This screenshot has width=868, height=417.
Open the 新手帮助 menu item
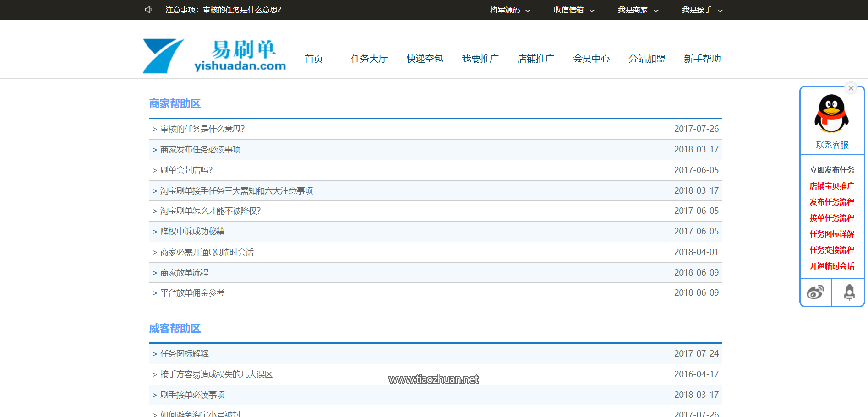click(702, 59)
